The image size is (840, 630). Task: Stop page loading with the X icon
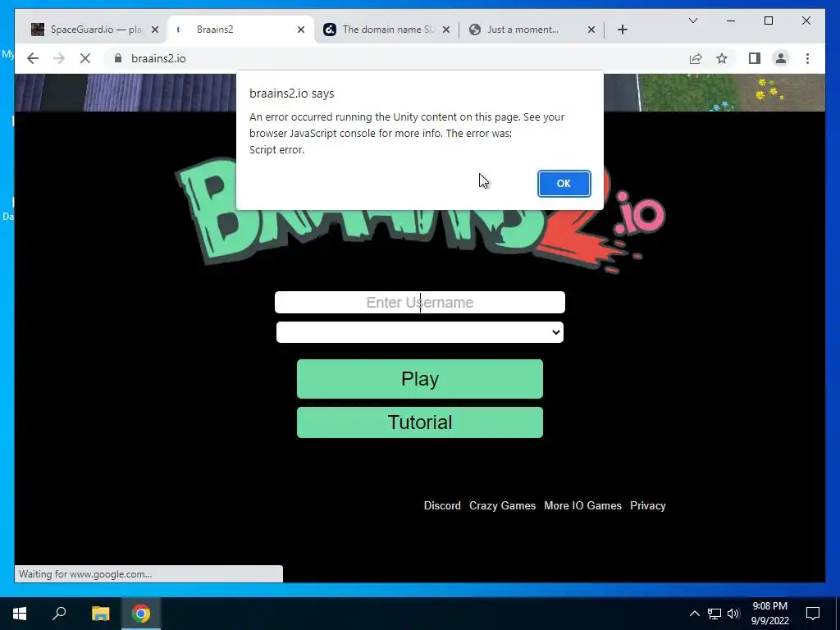85,58
